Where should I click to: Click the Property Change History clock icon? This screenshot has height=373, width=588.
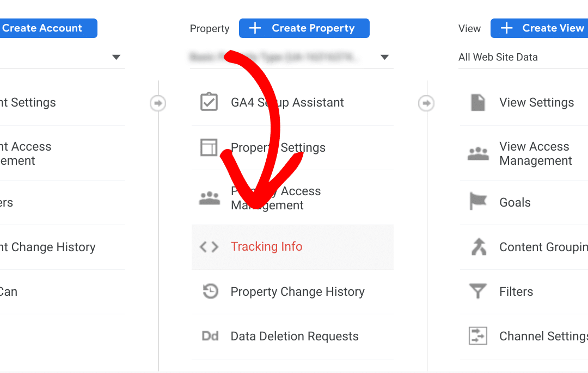(x=210, y=291)
